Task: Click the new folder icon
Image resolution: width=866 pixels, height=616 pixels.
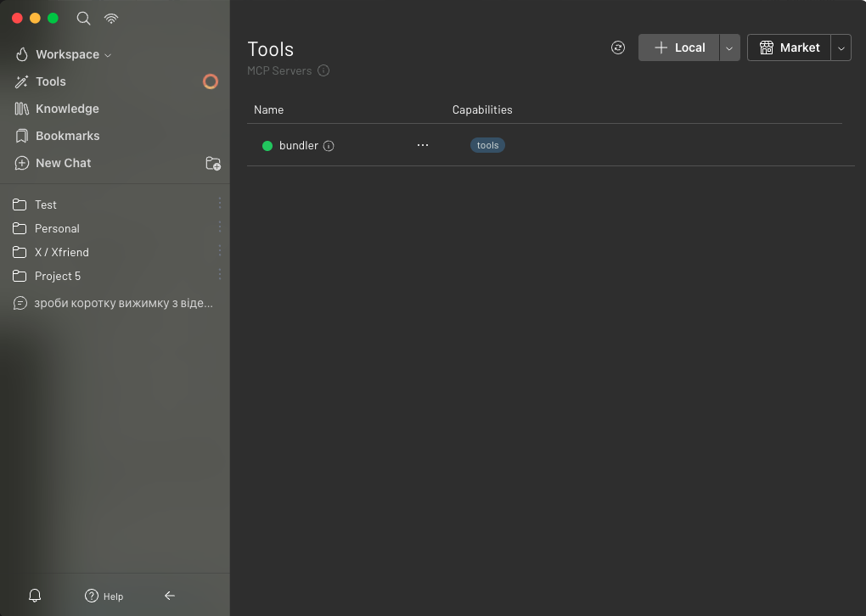Action: 213,163
